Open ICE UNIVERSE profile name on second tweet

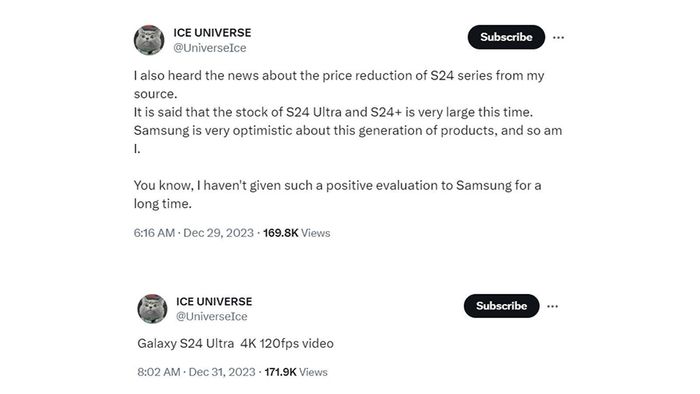tap(214, 302)
